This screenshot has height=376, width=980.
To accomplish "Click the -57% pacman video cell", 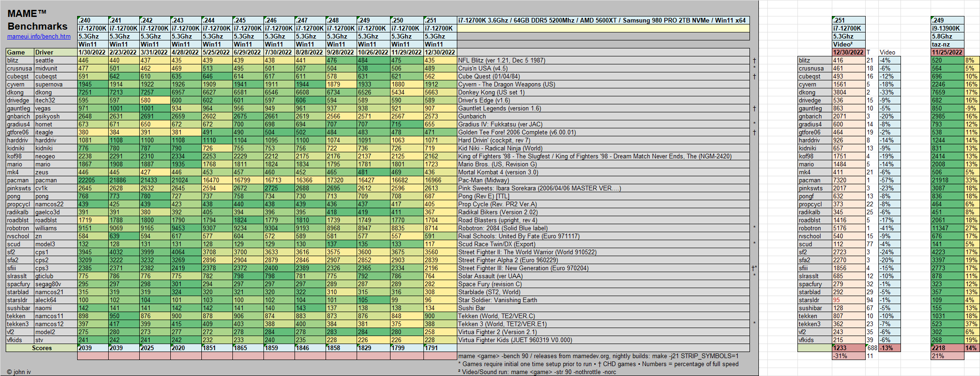I will coord(889,180).
